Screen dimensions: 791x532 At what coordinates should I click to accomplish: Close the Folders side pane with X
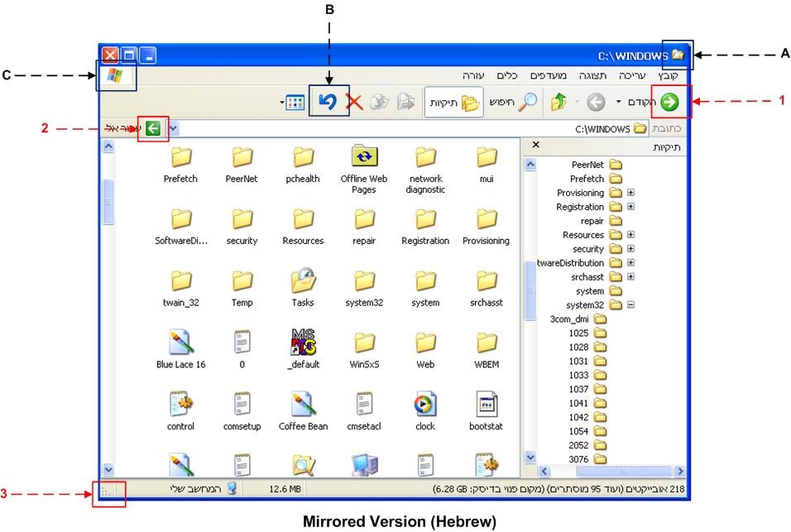coord(536,145)
